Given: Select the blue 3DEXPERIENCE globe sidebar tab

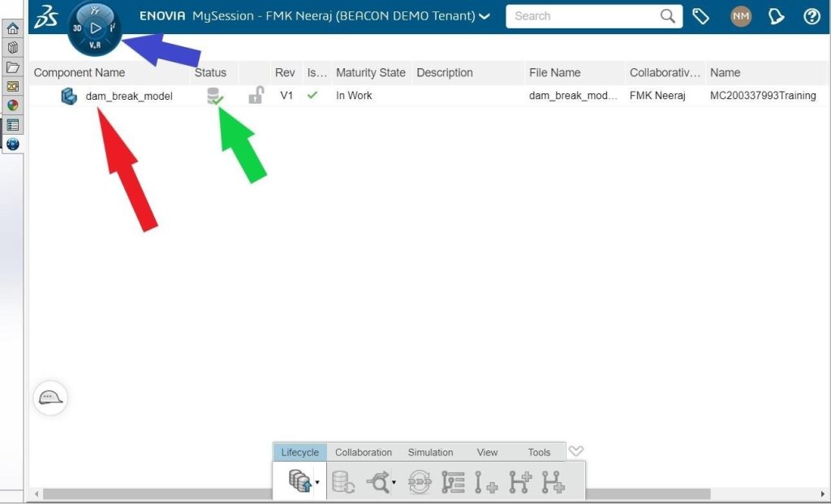Looking at the screenshot, I should [13, 144].
